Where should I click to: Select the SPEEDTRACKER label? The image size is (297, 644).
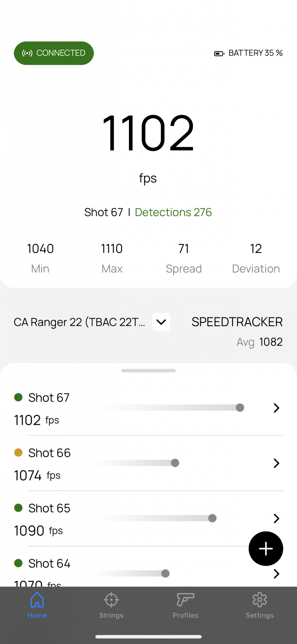tap(237, 322)
